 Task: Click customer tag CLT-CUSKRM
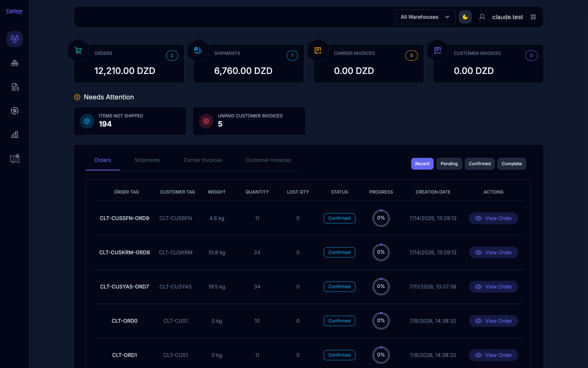point(175,252)
